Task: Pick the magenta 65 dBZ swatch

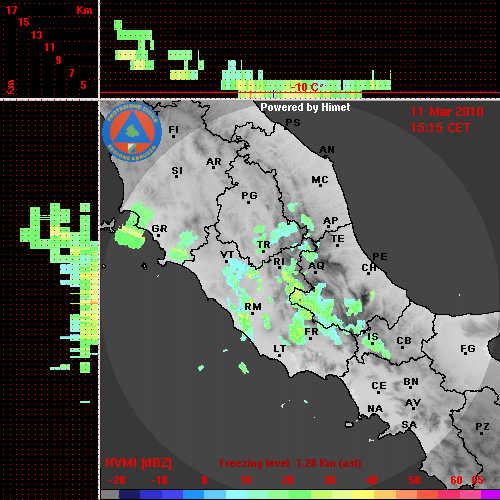Action: click(490, 495)
